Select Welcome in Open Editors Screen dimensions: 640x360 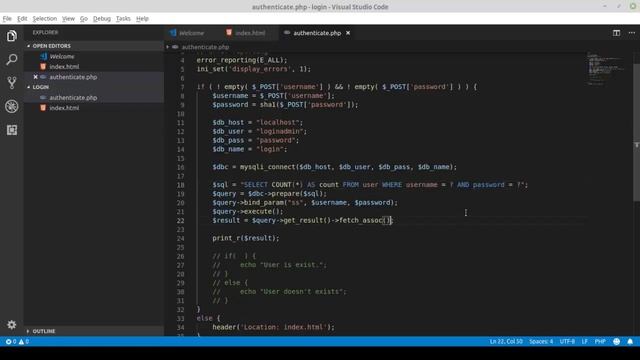click(62, 56)
